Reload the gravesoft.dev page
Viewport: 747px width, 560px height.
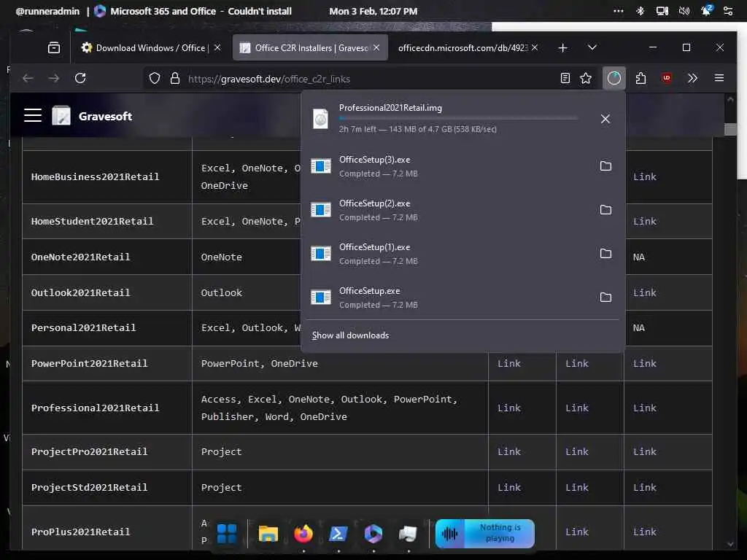pos(80,78)
